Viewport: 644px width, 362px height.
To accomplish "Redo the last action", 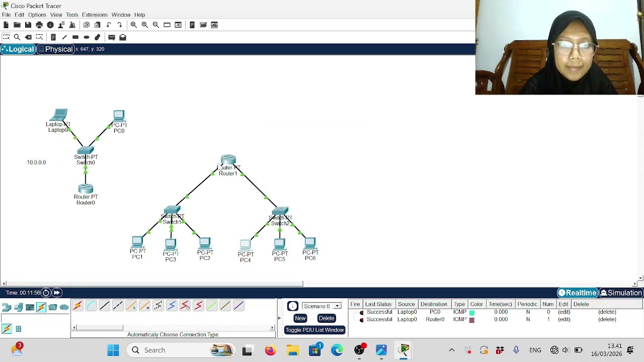I will pos(120,25).
